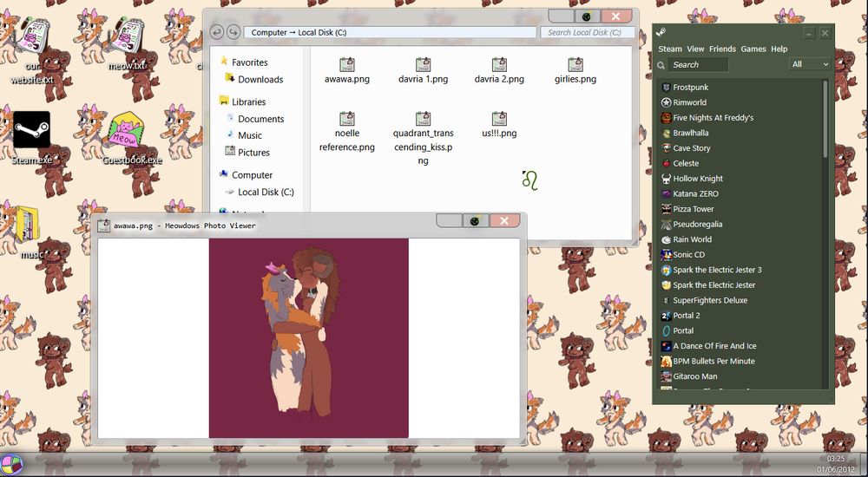
Task: Click the green Leo symbol in explorer
Action: click(x=529, y=180)
